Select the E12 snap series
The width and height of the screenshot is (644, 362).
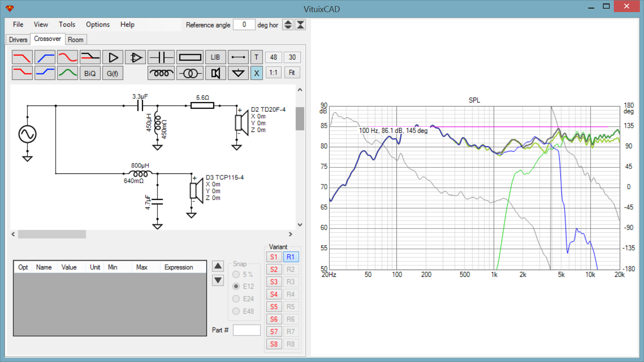click(x=243, y=287)
